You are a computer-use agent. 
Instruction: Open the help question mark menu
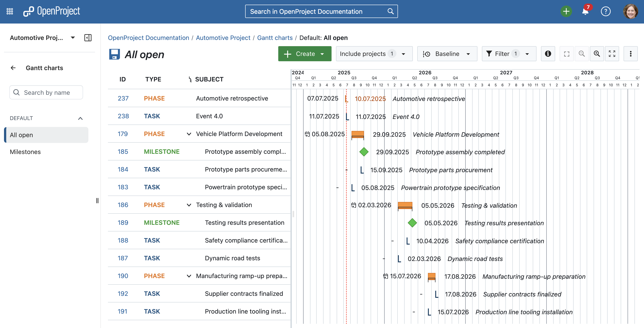[605, 12]
